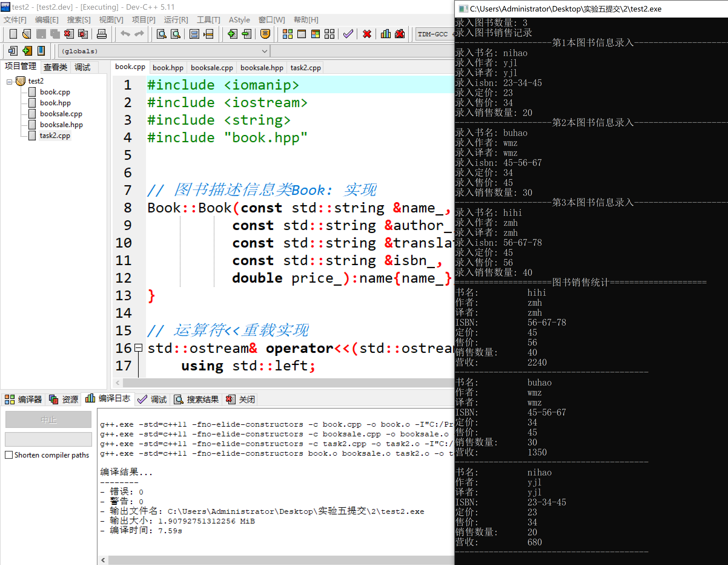Open the Profile Analysis bar-chart icon
Image resolution: width=728 pixels, height=565 pixels.
click(386, 34)
